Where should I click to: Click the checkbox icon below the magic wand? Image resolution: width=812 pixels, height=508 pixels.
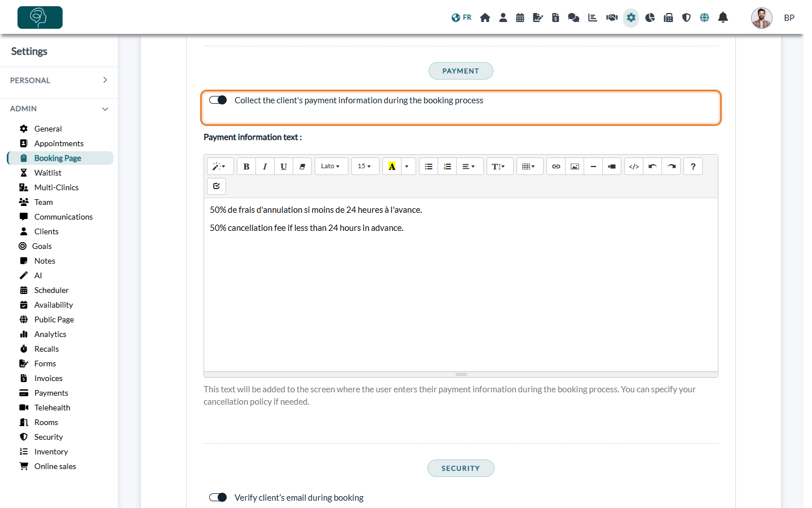tap(217, 186)
